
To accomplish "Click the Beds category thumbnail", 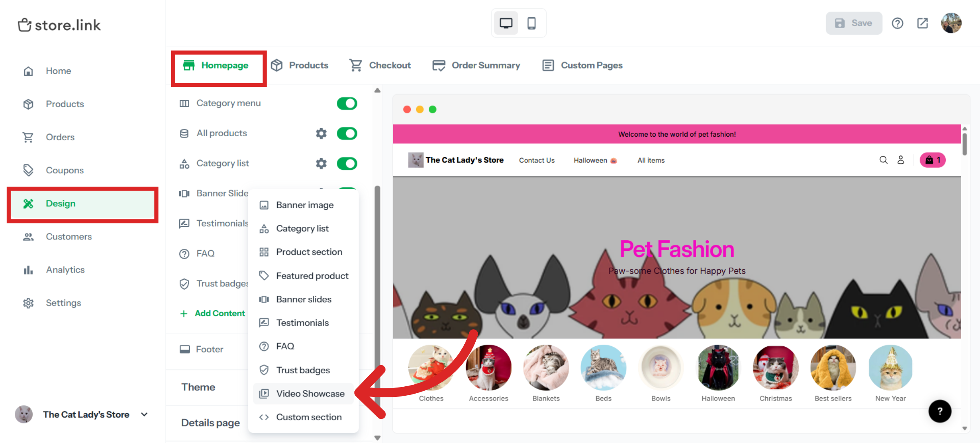I will tap(603, 368).
